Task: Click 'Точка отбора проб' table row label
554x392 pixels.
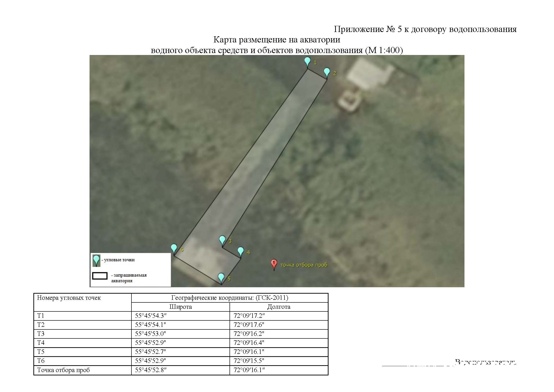Action: (63, 370)
